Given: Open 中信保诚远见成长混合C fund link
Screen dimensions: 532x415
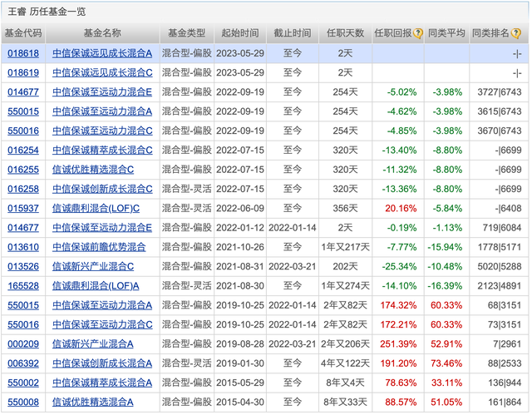Looking at the screenshot, I should (102, 72).
